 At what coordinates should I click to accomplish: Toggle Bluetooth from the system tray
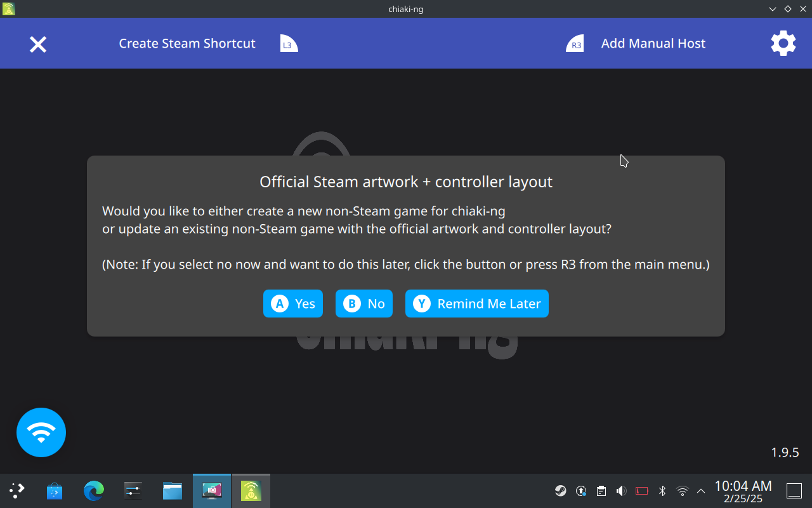click(662, 490)
